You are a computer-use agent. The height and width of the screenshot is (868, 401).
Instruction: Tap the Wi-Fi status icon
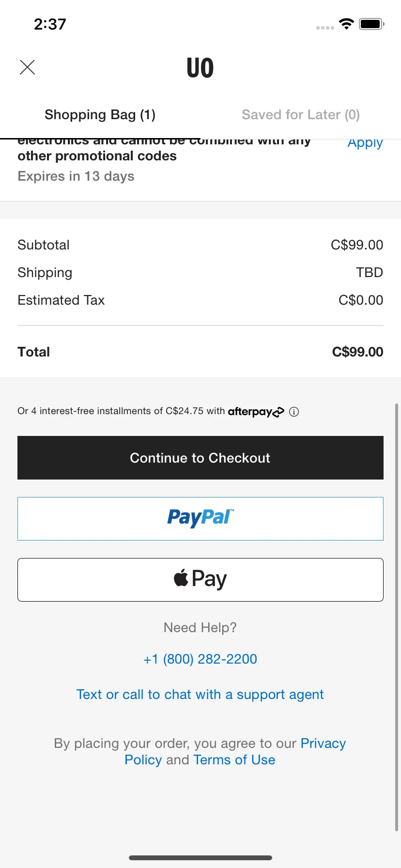pos(346,24)
